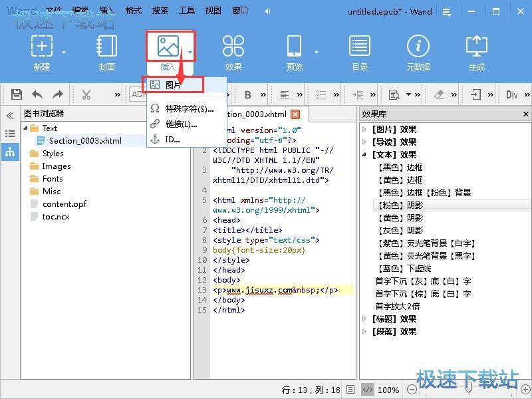
Task: Click the Save disk icon in toolbar
Action: coord(17,94)
